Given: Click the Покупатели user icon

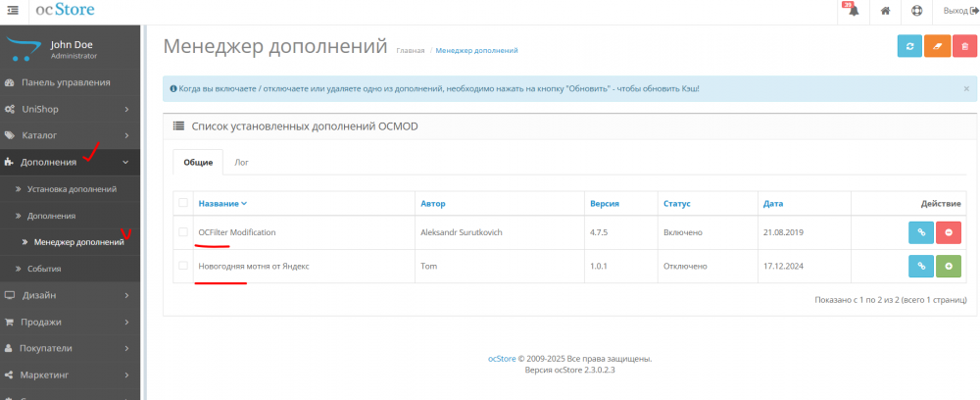Looking at the screenshot, I should [9, 349].
